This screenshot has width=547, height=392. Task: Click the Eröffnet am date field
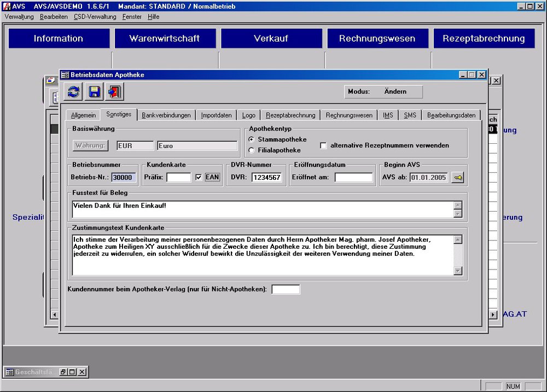click(x=353, y=177)
